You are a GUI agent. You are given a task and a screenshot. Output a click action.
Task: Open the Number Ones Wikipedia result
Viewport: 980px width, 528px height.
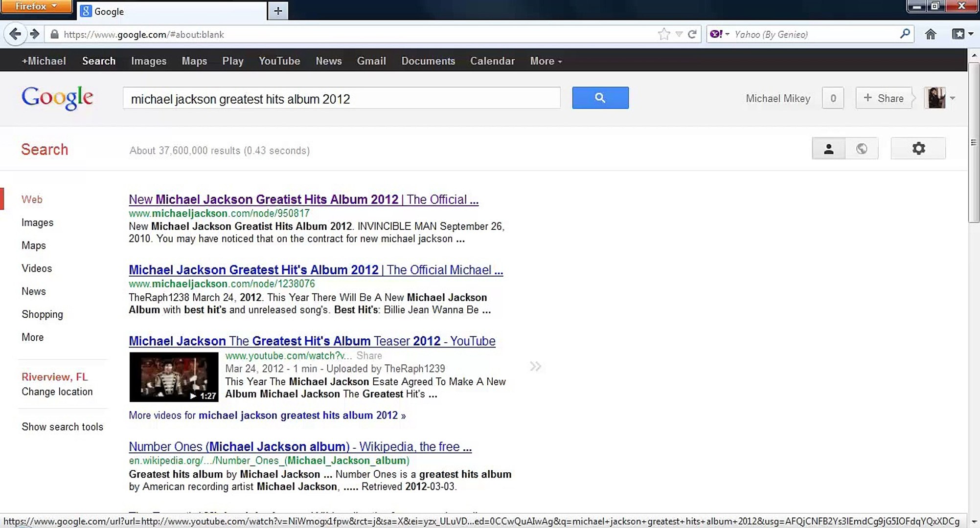pyautogui.click(x=300, y=446)
